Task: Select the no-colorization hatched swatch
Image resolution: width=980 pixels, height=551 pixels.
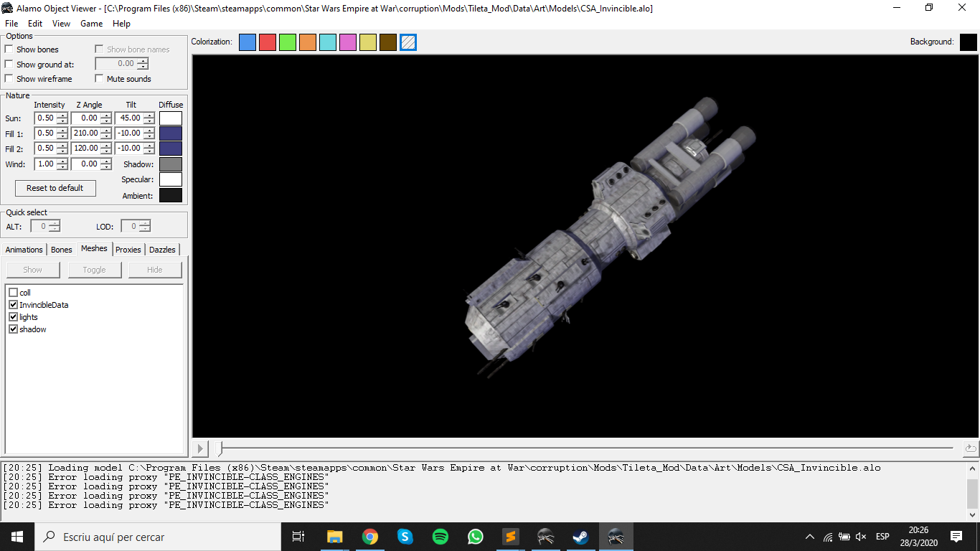Action: tap(408, 42)
